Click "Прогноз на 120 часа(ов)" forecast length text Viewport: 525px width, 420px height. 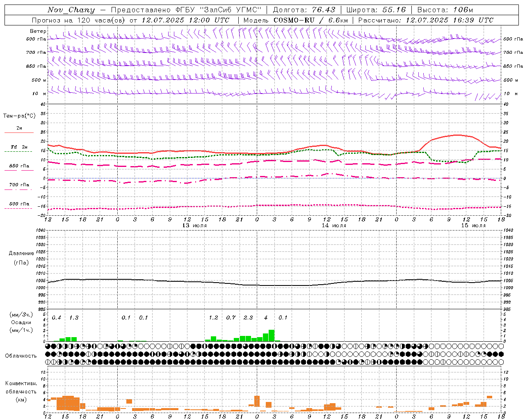(79, 20)
